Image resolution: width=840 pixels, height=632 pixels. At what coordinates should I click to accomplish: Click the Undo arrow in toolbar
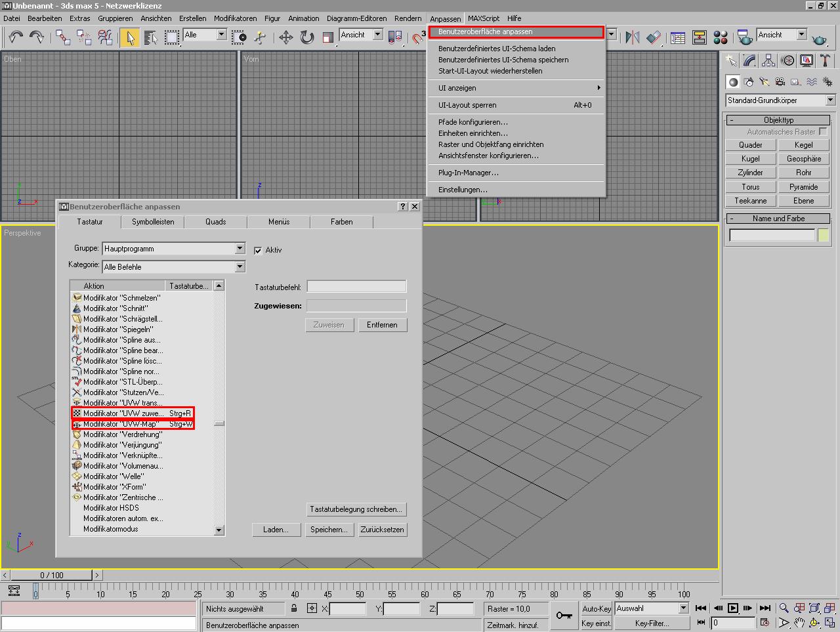coord(16,37)
